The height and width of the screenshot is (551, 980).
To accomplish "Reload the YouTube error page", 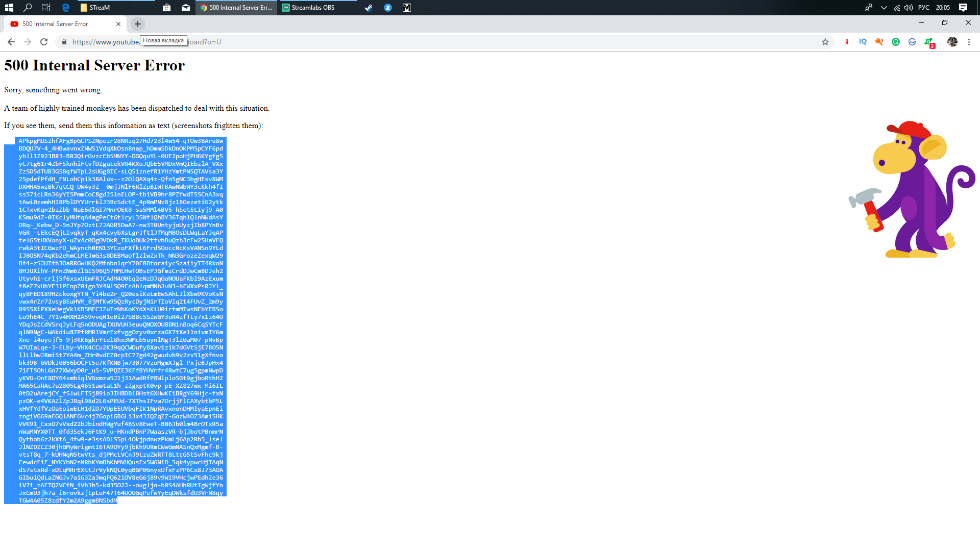I will coord(44,42).
